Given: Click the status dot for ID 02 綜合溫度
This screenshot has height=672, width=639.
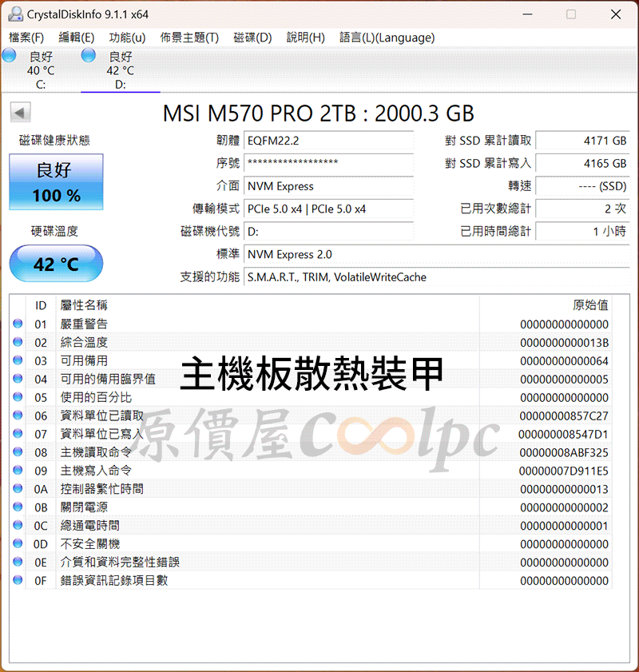Looking at the screenshot, I should click(x=18, y=342).
